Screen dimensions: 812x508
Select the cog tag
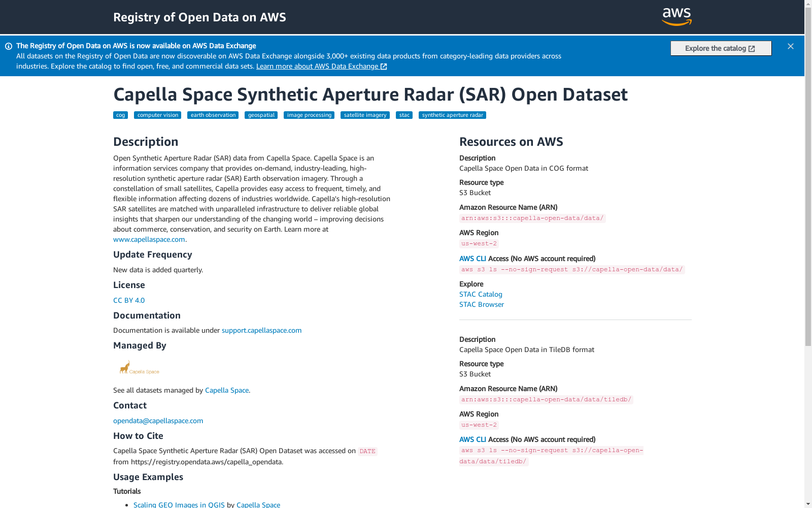click(x=120, y=115)
